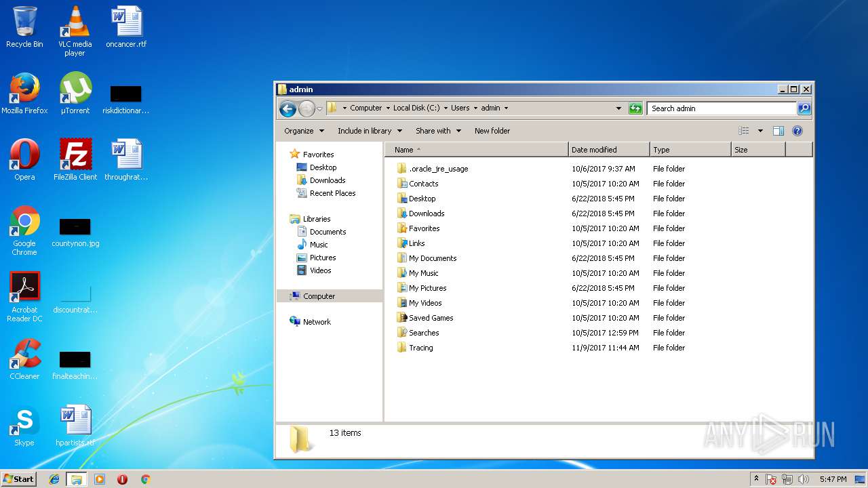The height and width of the screenshot is (488, 868).
Task: Open Acrobat Reader DC shortcut
Action: (x=24, y=298)
